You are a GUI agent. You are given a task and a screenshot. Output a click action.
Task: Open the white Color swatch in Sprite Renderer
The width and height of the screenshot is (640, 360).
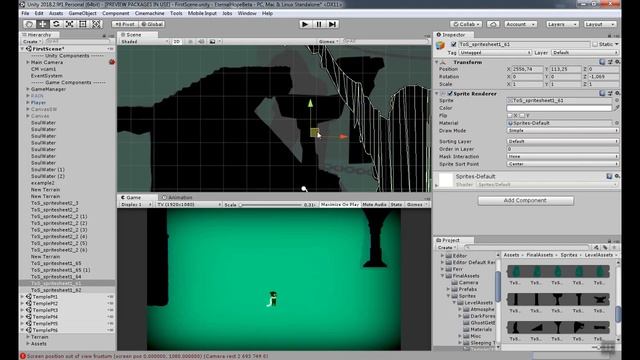click(559, 108)
